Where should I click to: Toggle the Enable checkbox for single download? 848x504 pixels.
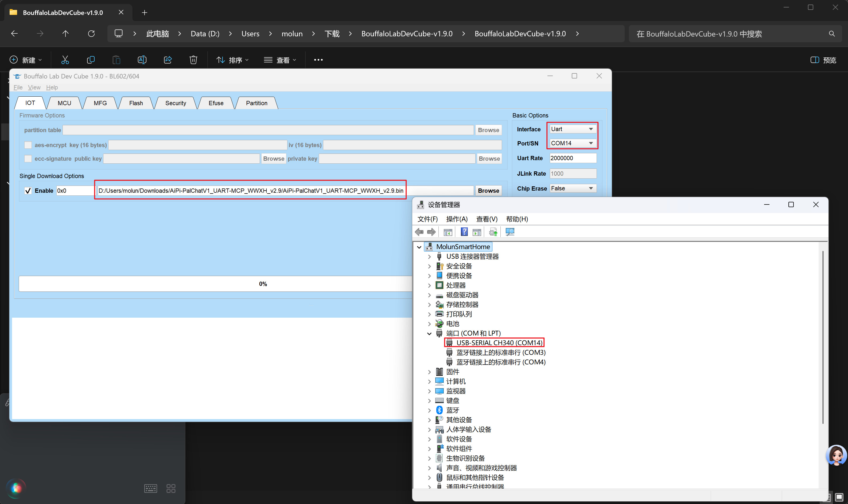(x=28, y=191)
